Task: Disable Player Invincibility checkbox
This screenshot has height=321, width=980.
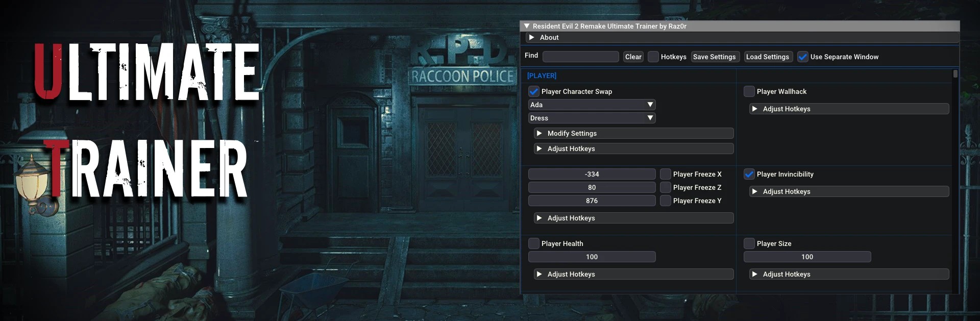Action: coord(749,174)
